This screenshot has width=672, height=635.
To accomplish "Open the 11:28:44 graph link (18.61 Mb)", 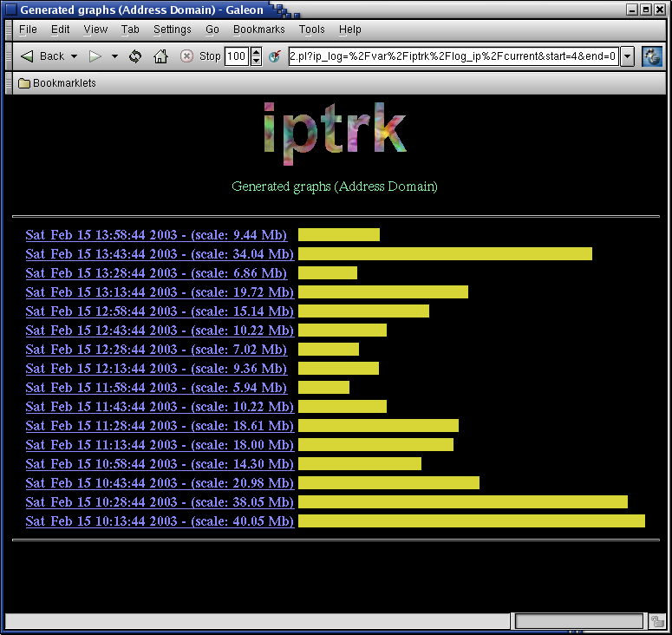I will pyautogui.click(x=160, y=426).
